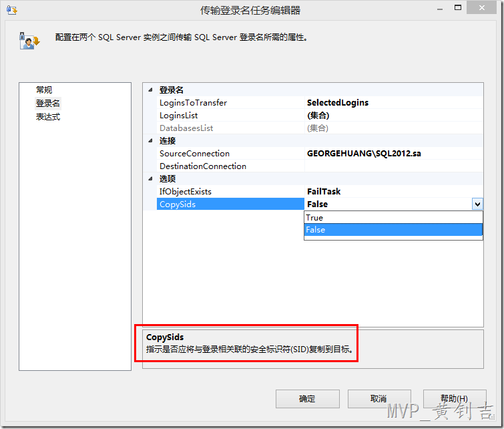Minimize the editor window
Screen dimensions: 504x429
[440, 9]
